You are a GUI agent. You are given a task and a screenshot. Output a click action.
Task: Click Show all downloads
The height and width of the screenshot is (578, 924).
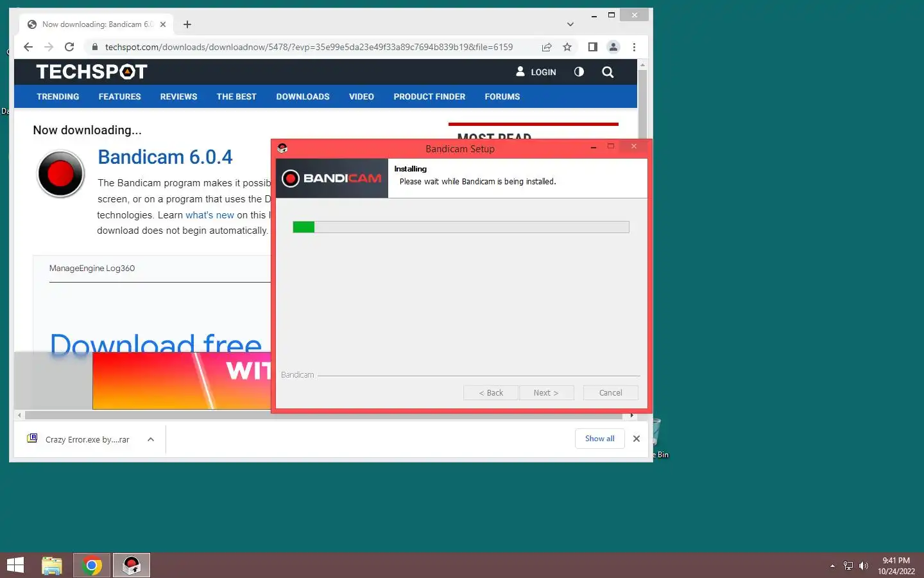600,439
